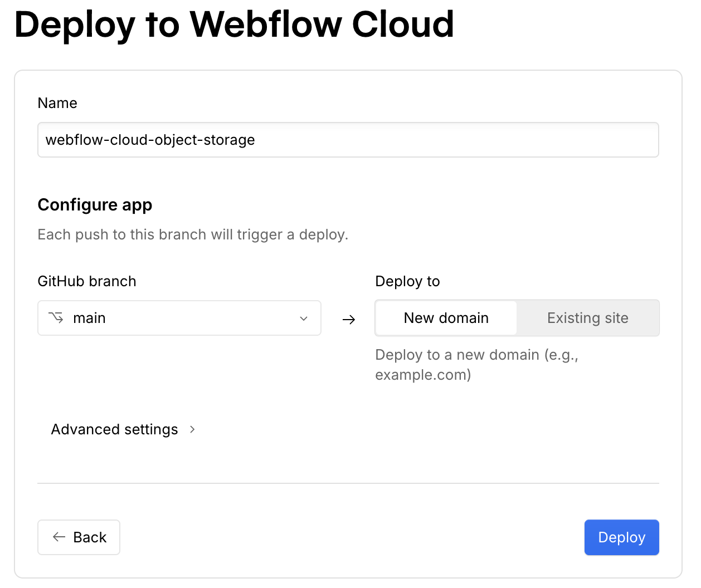Screen dimensions: 701x588
Task: Click the GitHub branch label
Action: click(87, 281)
